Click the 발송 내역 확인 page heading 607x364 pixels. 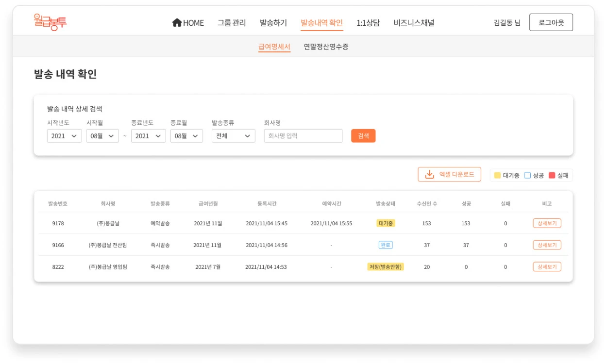[66, 74]
